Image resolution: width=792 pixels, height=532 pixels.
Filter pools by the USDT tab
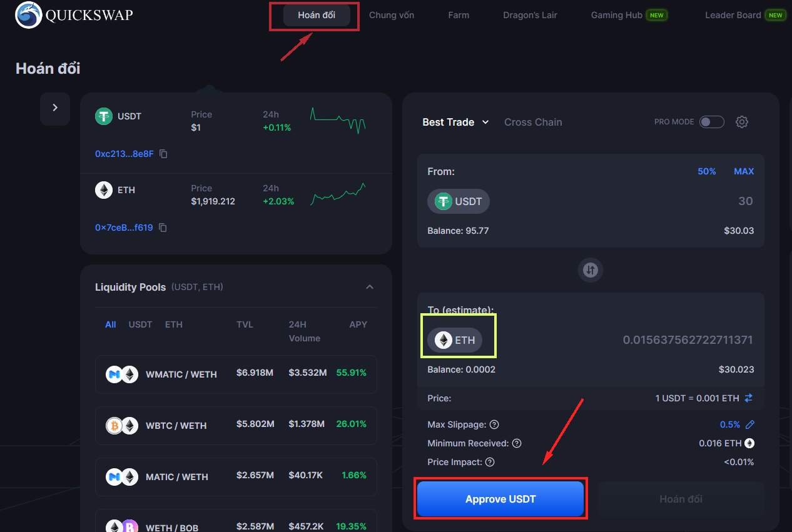(x=140, y=324)
